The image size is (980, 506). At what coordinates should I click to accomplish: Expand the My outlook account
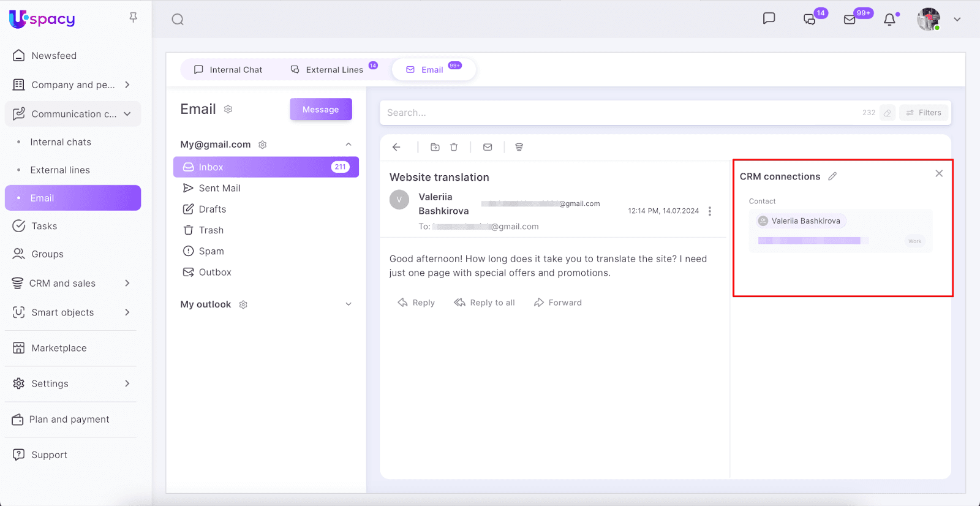click(349, 304)
